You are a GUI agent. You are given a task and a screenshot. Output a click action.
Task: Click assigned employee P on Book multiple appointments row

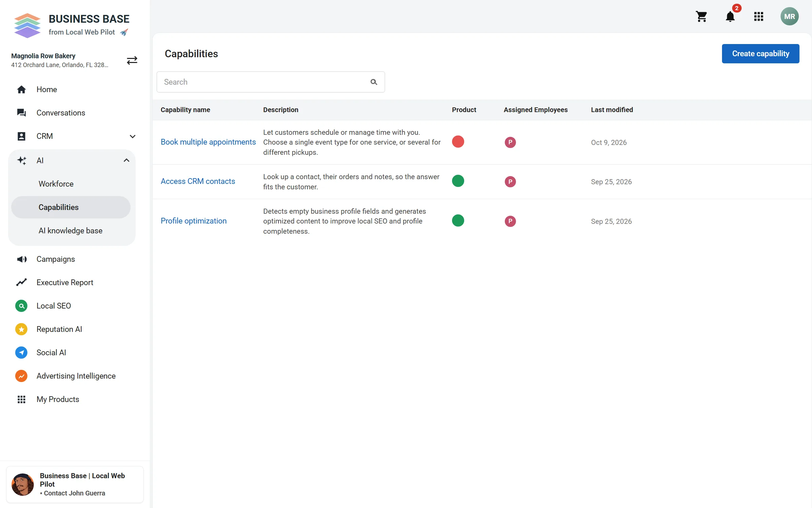pyautogui.click(x=510, y=142)
